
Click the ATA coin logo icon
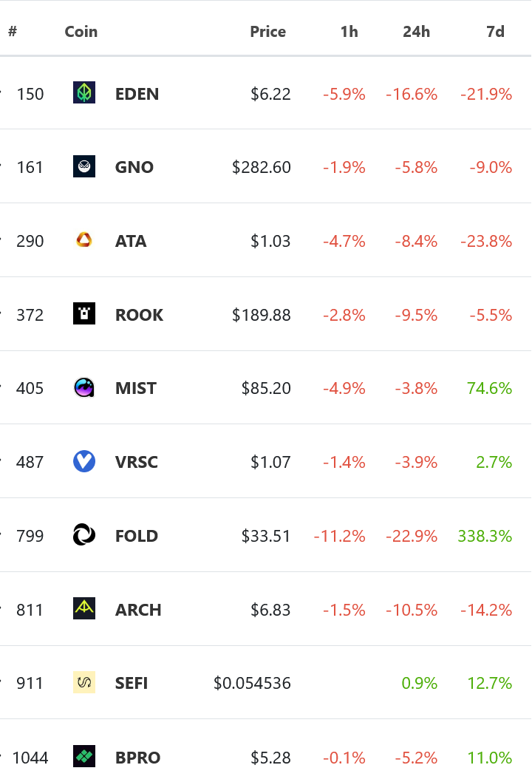(x=84, y=240)
